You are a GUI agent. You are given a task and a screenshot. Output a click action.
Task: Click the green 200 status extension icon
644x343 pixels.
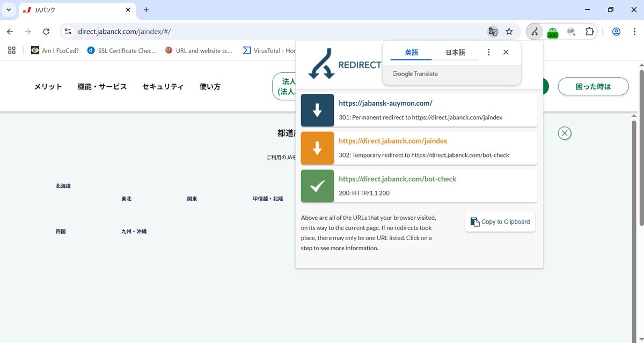point(553,32)
